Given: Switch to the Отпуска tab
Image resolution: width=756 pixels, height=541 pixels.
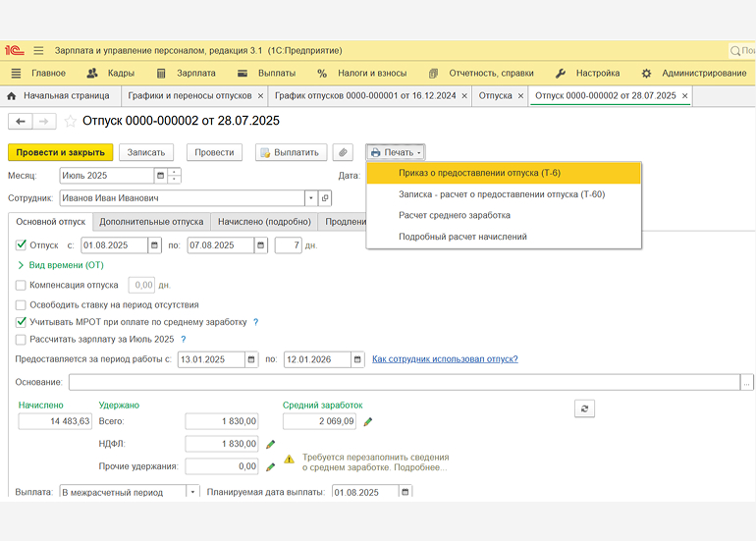Looking at the screenshot, I should pos(495,96).
